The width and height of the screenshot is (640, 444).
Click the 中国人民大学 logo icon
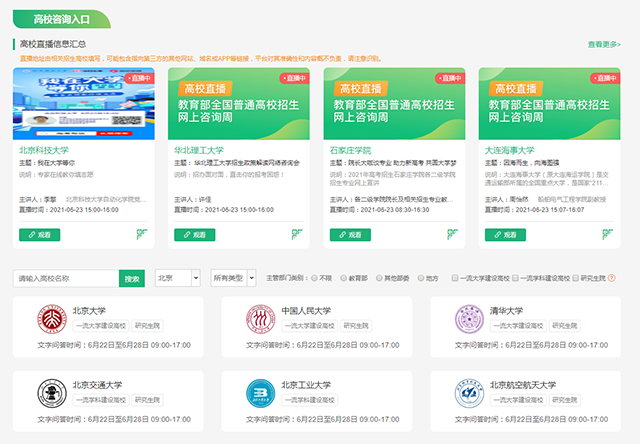click(x=259, y=320)
